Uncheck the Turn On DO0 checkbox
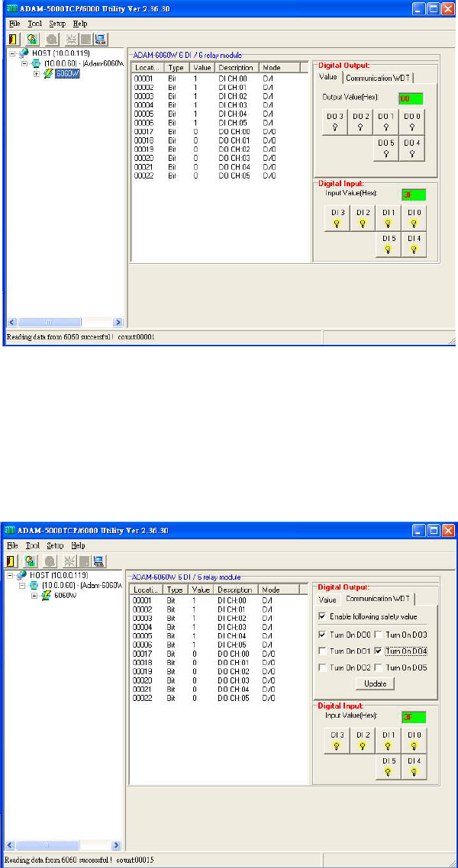The image size is (458, 868). (x=322, y=634)
